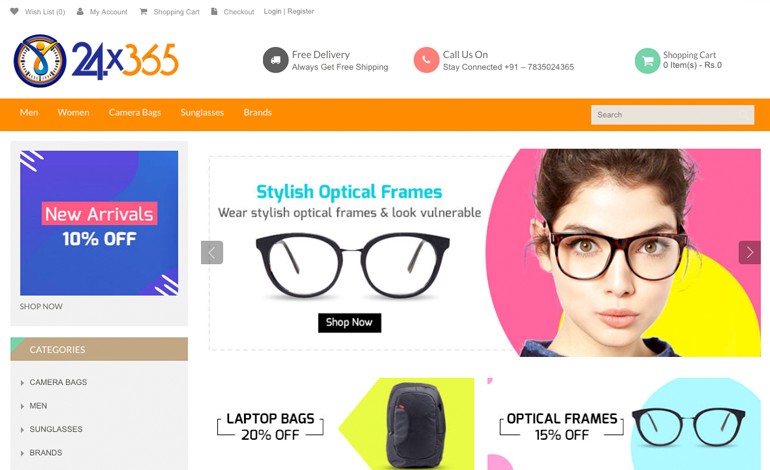Open the green Shopping Cart circle icon

coord(648,60)
